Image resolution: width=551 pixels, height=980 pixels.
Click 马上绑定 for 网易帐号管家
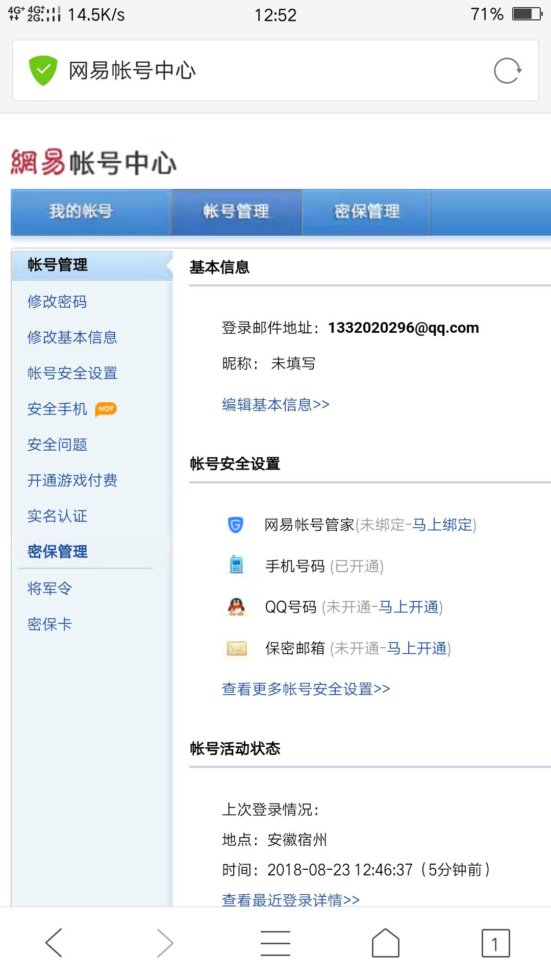(442, 525)
